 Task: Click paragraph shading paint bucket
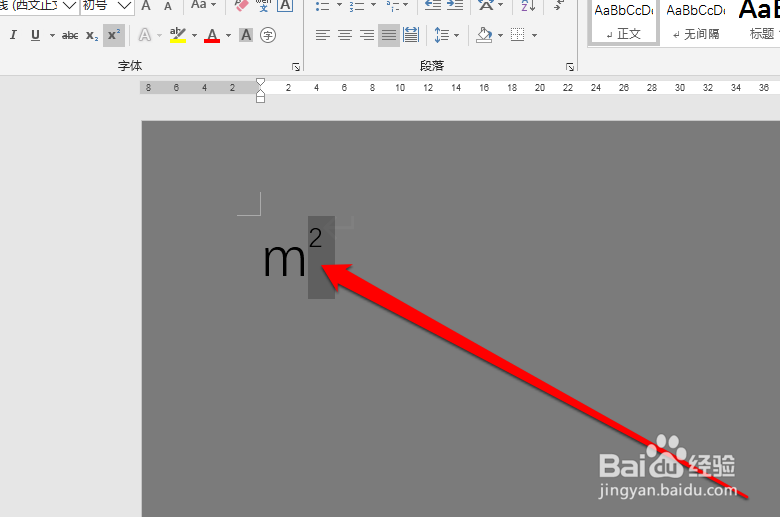click(484, 35)
